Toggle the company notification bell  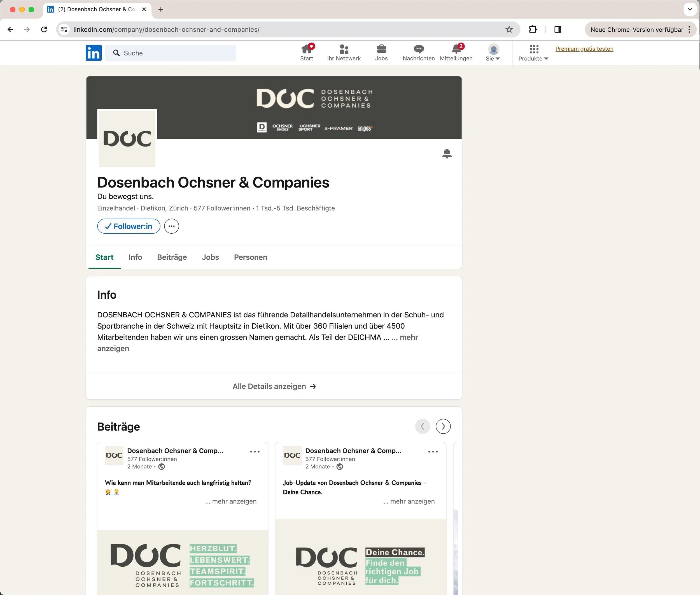point(447,154)
